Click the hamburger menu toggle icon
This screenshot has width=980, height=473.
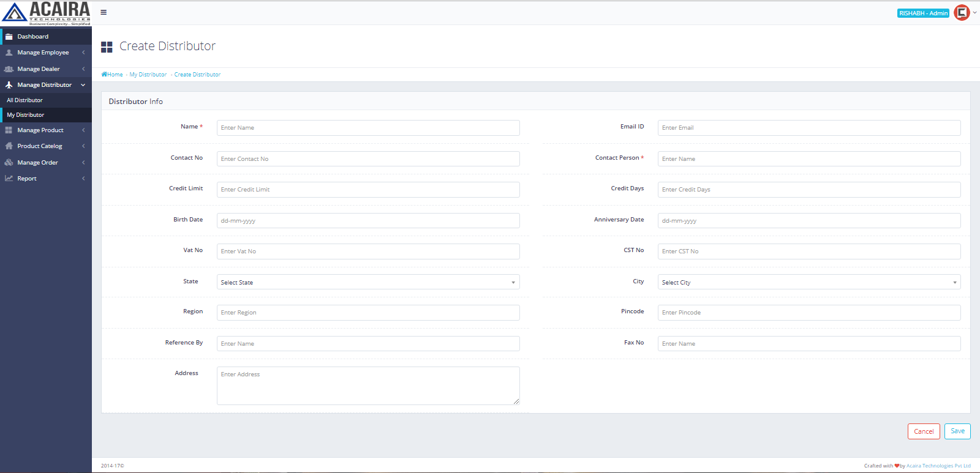click(104, 12)
